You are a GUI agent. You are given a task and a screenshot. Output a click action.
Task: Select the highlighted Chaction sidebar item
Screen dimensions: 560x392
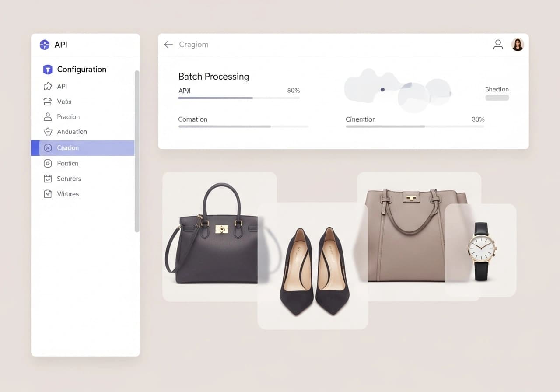point(83,148)
